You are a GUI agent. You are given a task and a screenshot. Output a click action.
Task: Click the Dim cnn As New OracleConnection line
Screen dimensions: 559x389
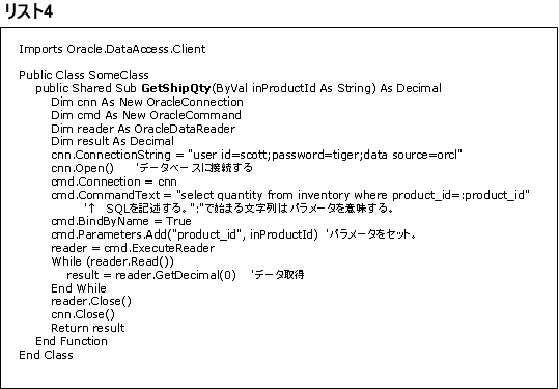click(x=147, y=102)
